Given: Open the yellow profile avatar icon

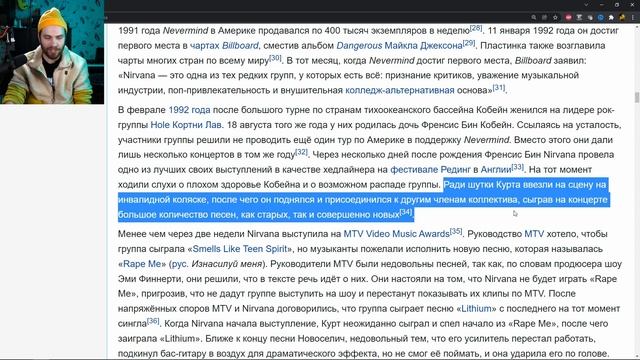Looking at the screenshot, I should tap(622, 17).
